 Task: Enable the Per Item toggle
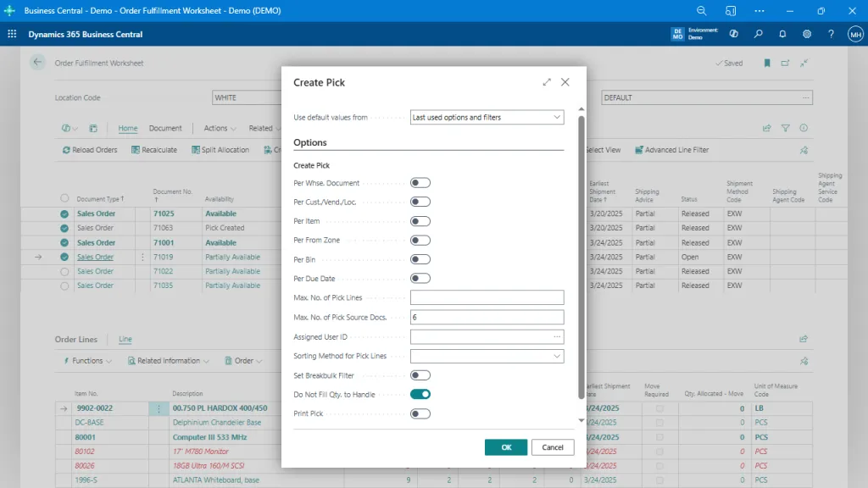421,220
